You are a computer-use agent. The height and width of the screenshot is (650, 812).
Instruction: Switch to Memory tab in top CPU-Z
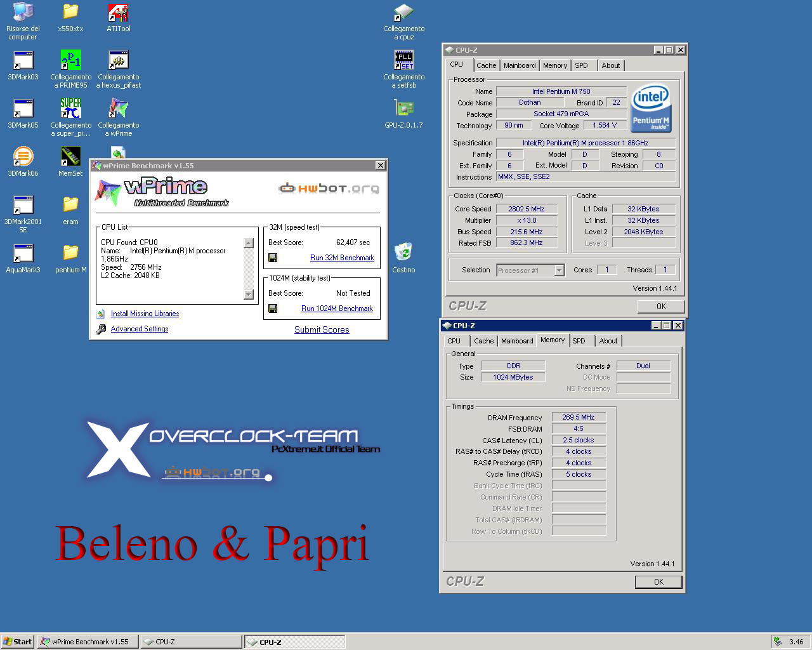coord(555,65)
